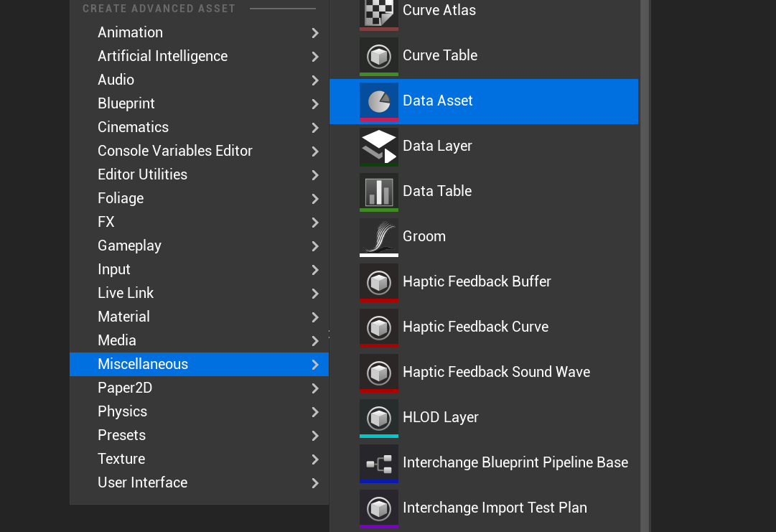
Task: Select the Interchange Import Test Plan icon
Action: pos(378,508)
